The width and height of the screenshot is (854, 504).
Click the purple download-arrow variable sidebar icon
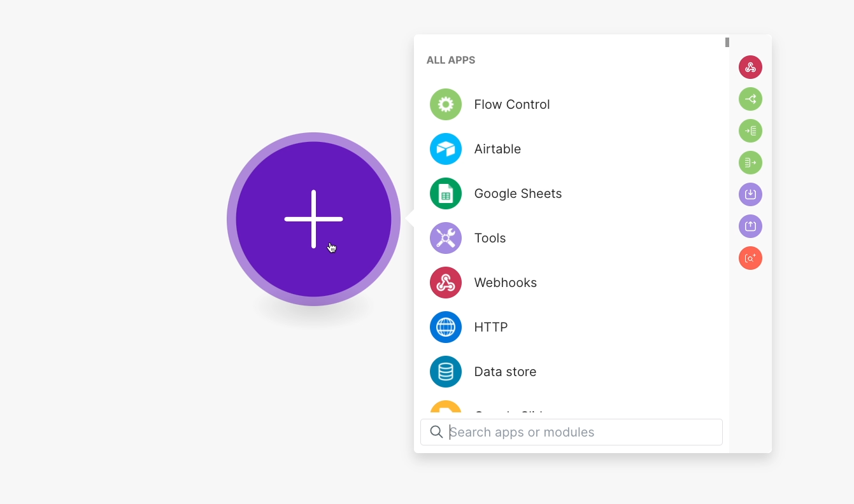[750, 194]
